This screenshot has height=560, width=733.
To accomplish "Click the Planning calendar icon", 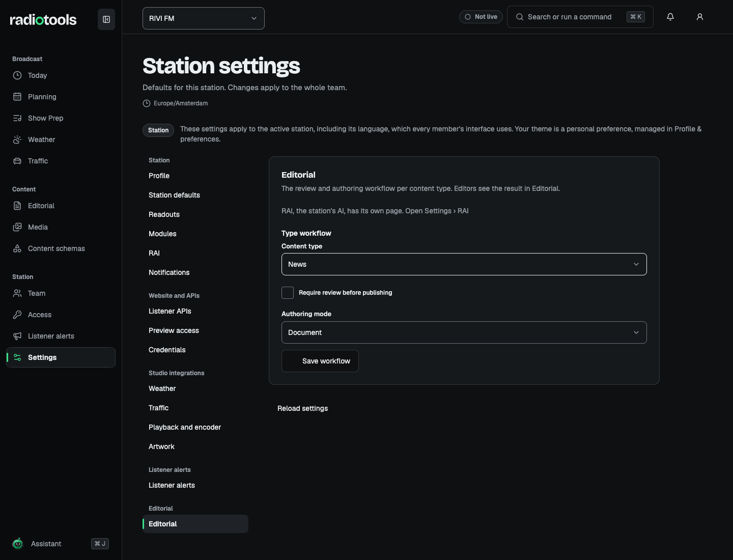I will (x=17, y=97).
